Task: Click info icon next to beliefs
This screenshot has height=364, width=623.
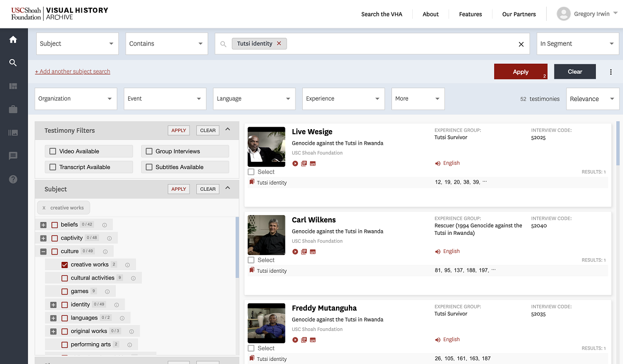Action: (104, 225)
